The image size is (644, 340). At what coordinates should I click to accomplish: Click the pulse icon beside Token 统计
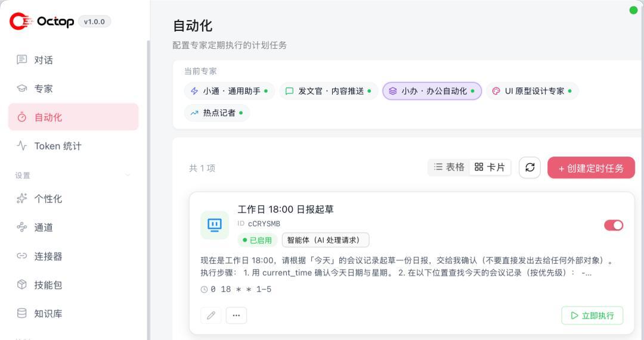[22, 146]
